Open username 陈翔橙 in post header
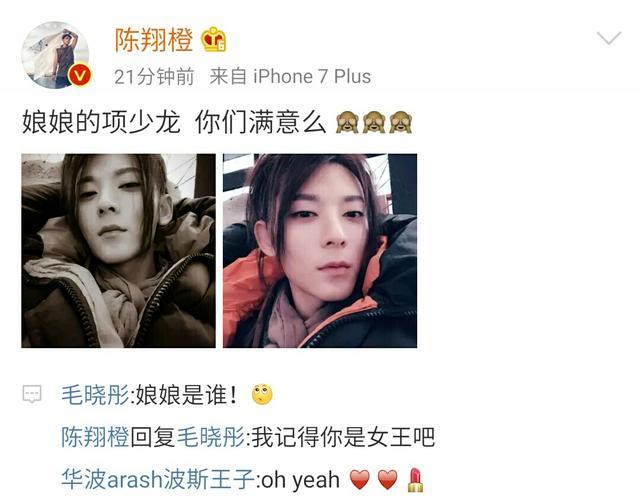 tap(153, 40)
